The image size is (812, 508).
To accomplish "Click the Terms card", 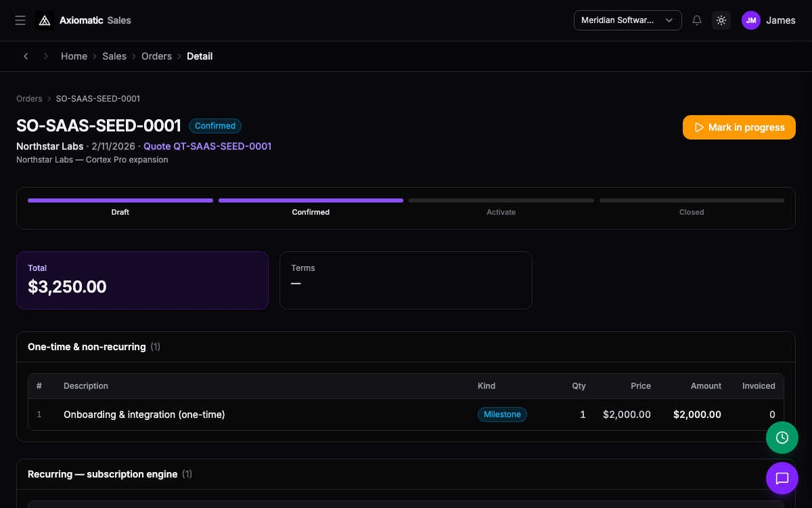I will (x=406, y=280).
